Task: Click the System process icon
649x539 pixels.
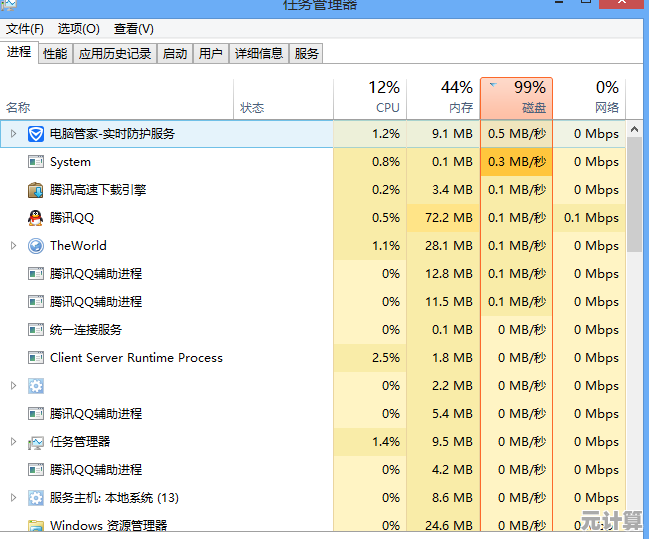Action: pyautogui.click(x=36, y=161)
